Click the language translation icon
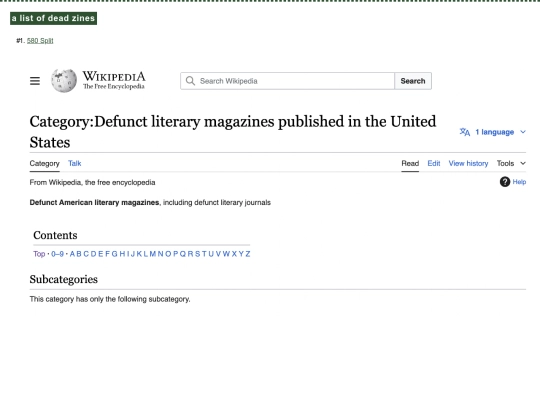 coord(465,132)
